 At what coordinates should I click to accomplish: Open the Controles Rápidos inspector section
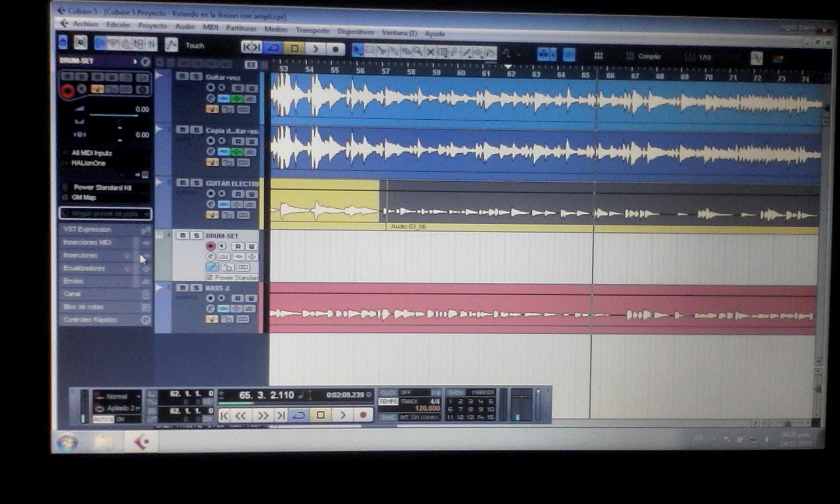(106, 320)
